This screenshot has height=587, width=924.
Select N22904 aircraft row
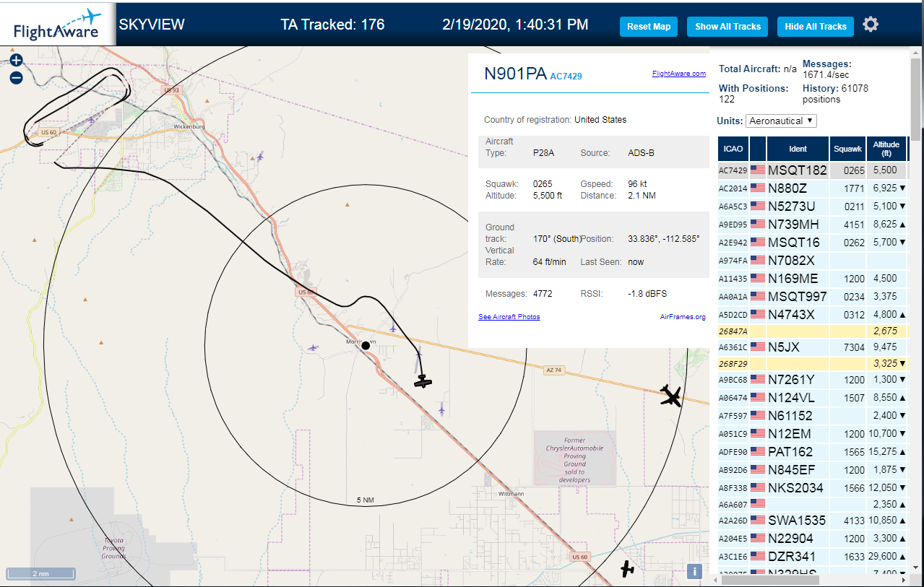click(813, 539)
